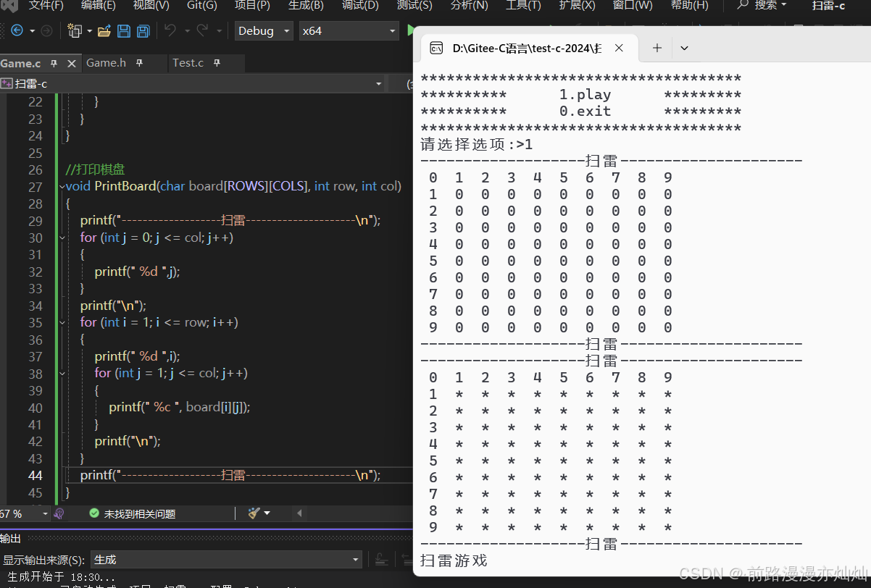871x588 pixels.
Task: Select the Game.c editor tab
Action: [21, 63]
